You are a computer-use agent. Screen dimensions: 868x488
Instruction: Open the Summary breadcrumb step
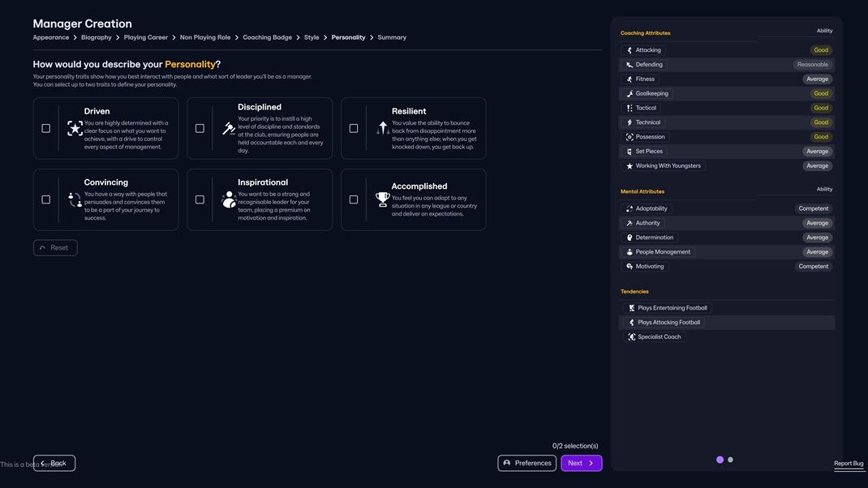pyautogui.click(x=392, y=37)
